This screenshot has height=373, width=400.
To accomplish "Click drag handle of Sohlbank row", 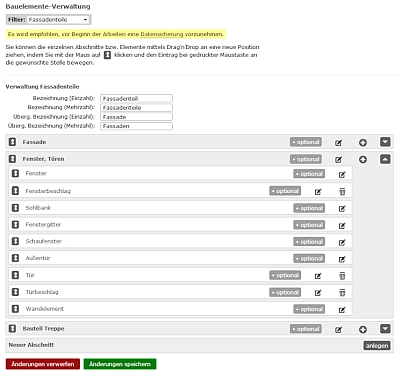I will click(15, 208).
